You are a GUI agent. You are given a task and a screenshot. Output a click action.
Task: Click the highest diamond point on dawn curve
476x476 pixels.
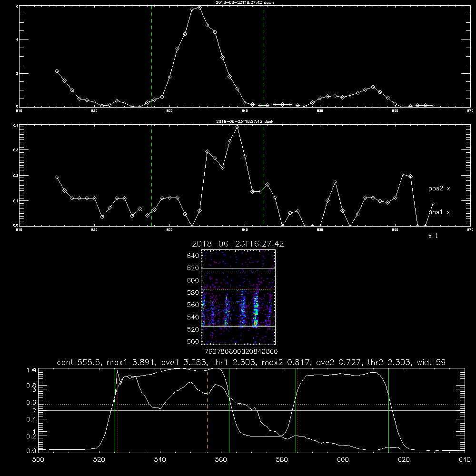[199, 7]
